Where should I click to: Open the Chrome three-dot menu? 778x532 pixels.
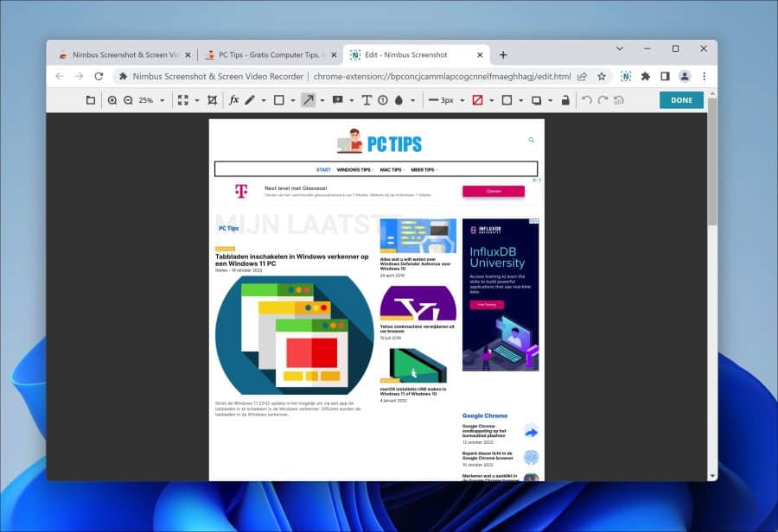pyautogui.click(x=704, y=76)
